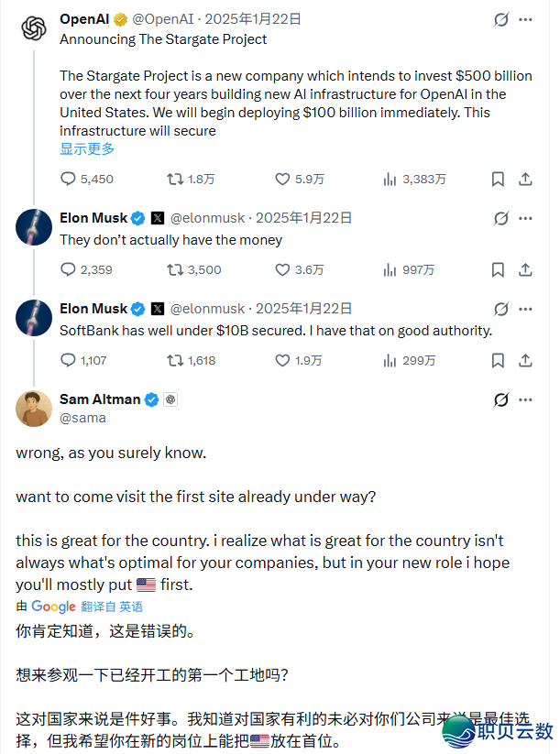Open Grok analysis on Sam Altman's reply
Viewport: 560px width, 754px height.
pos(500,399)
